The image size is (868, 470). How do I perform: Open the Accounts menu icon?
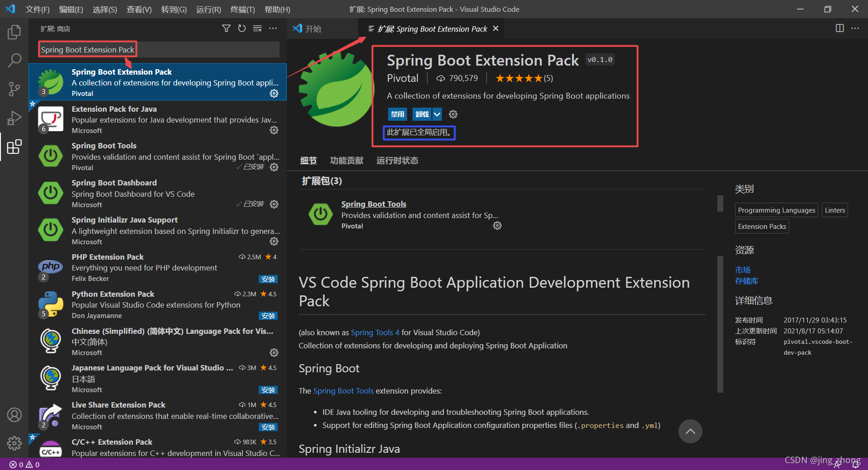(x=14, y=414)
